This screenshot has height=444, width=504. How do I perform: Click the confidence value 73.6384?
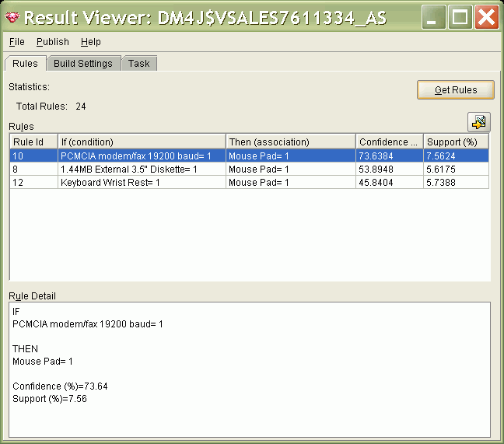point(390,156)
